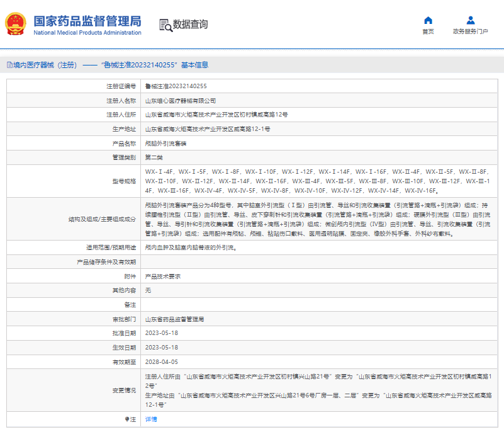Select management category 第二类
The height and width of the screenshot is (432, 504).
click(x=154, y=157)
